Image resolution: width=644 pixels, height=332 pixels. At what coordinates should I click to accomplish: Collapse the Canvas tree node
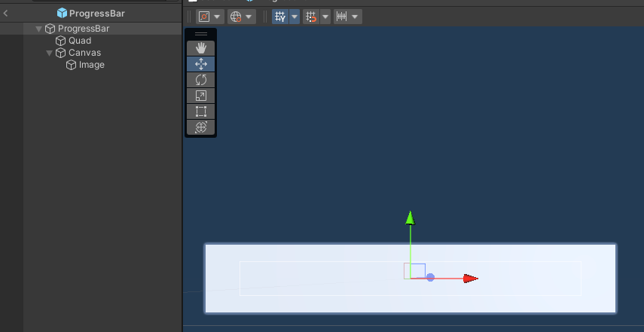click(49, 53)
